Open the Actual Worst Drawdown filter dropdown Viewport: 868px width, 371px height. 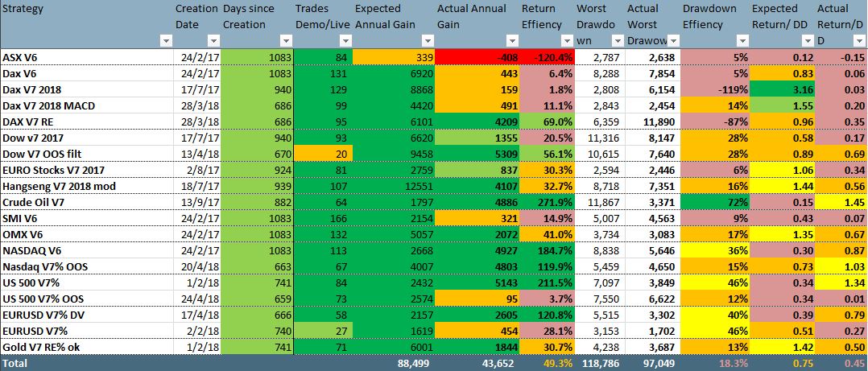pyautogui.click(x=673, y=42)
